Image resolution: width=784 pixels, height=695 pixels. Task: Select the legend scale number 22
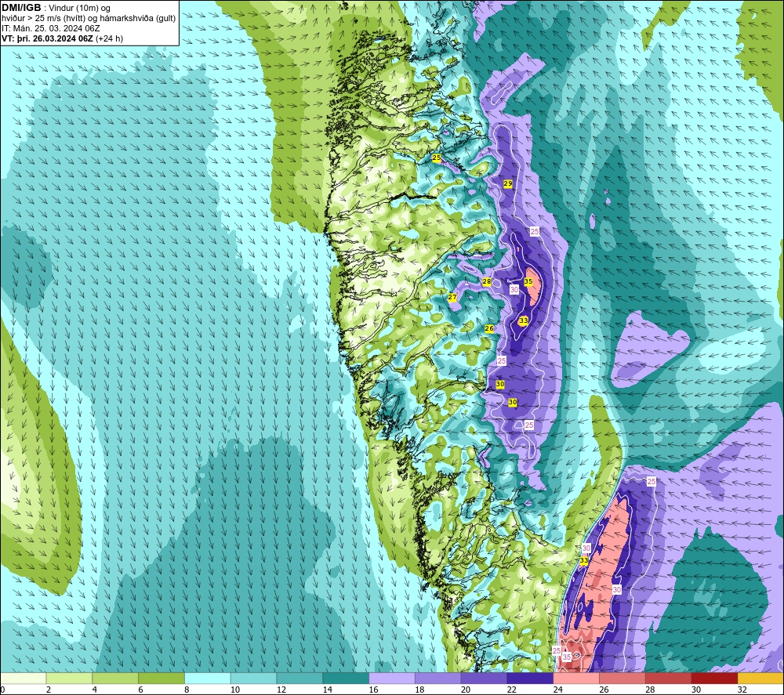(511, 690)
